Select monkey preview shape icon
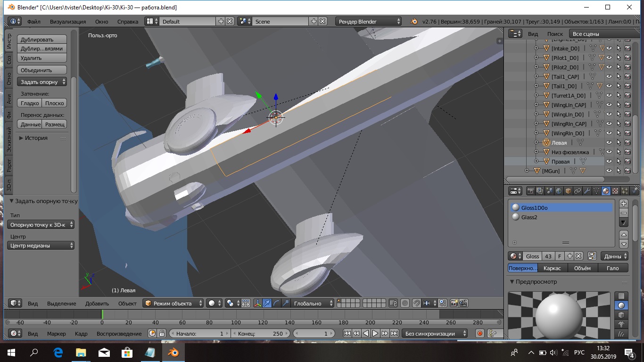 (x=622, y=324)
